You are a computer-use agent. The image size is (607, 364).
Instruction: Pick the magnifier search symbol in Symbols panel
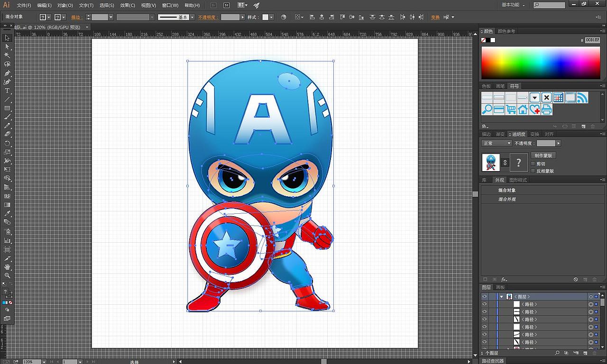pyautogui.click(x=487, y=109)
